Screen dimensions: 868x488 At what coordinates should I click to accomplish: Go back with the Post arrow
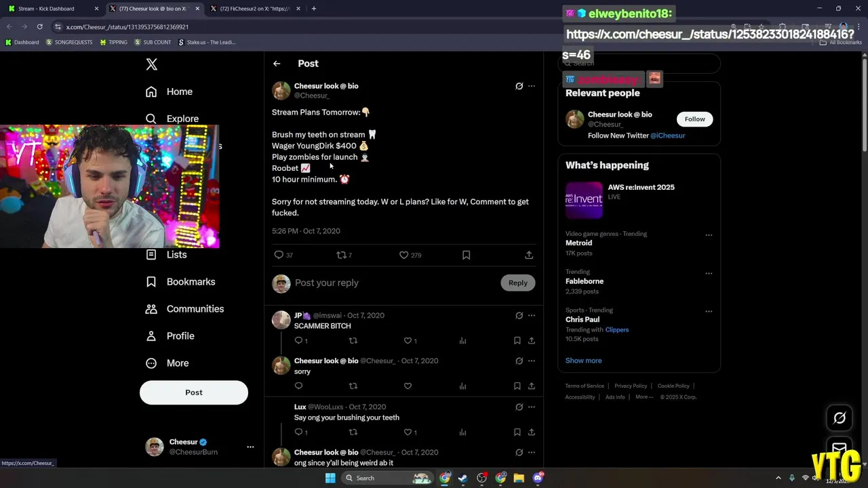click(277, 64)
